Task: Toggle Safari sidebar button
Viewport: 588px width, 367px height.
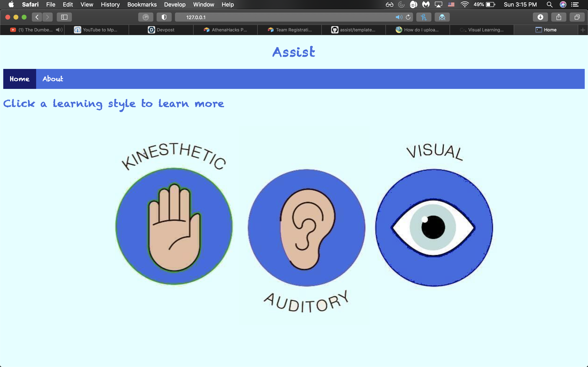Action: click(x=64, y=17)
